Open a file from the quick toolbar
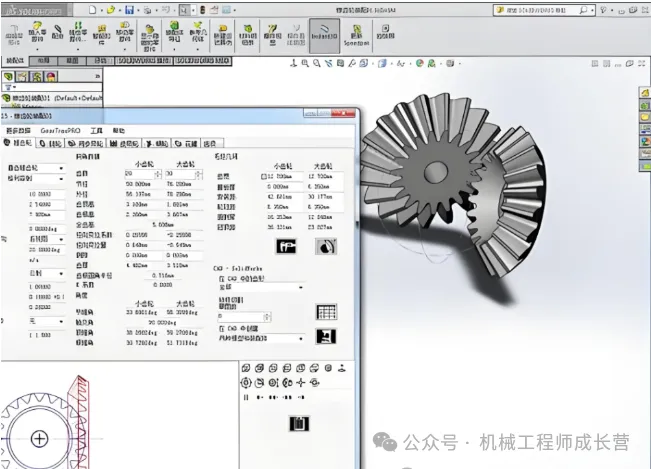The height and width of the screenshot is (469, 651). pyautogui.click(x=111, y=10)
